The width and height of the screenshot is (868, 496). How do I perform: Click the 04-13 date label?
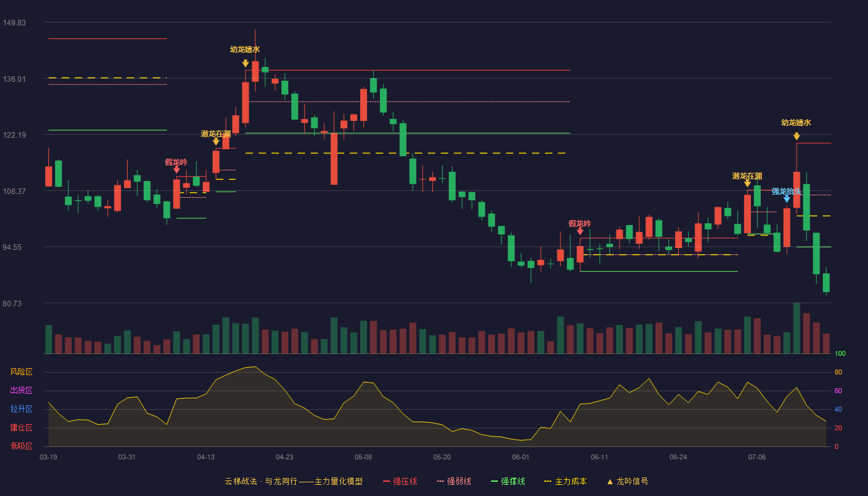[206, 458]
